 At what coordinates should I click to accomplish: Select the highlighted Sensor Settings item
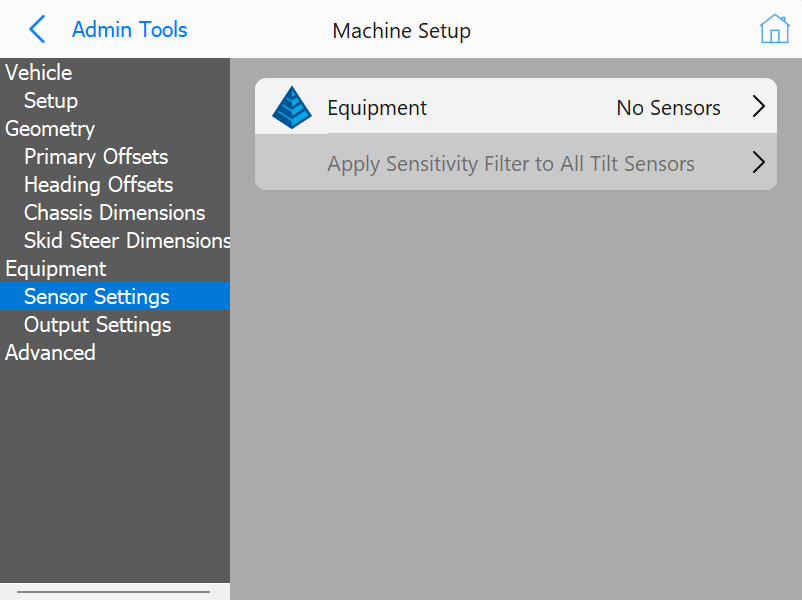click(x=115, y=296)
